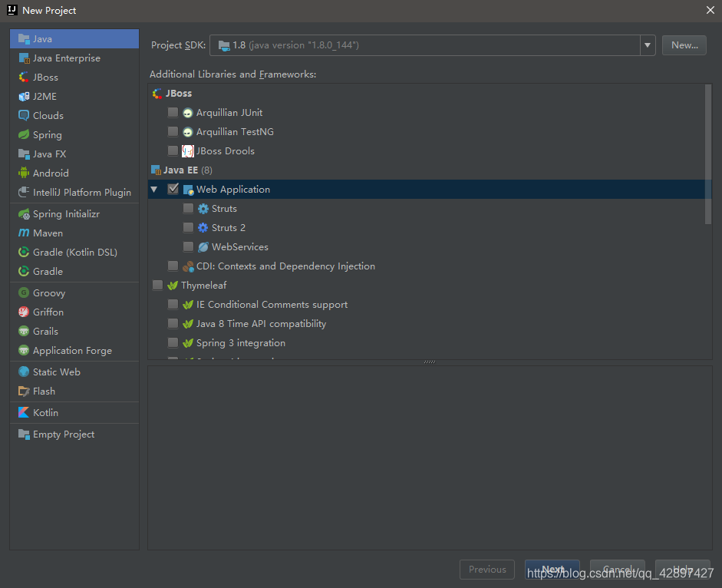Click the Thymeleaf leaf icon

pyautogui.click(x=173, y=286)
